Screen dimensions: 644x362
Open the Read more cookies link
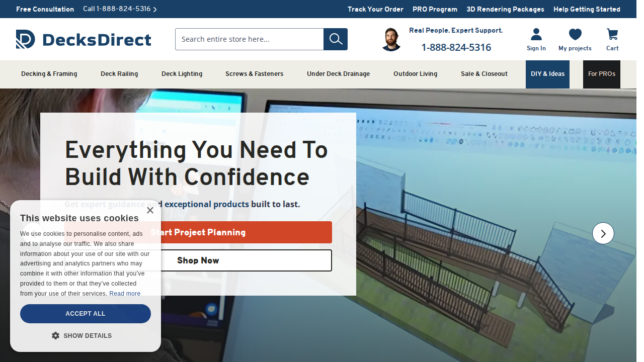pos(124,293)
